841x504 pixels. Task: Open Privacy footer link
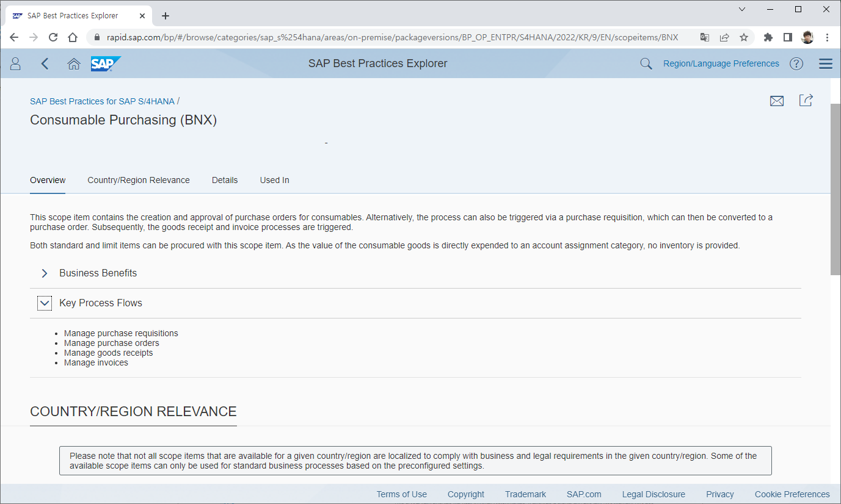coord(720,494)
